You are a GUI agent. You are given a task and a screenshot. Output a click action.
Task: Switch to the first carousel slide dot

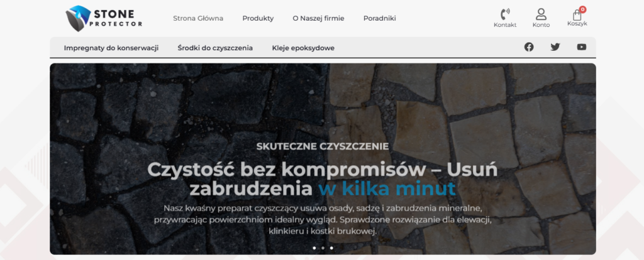314,248
